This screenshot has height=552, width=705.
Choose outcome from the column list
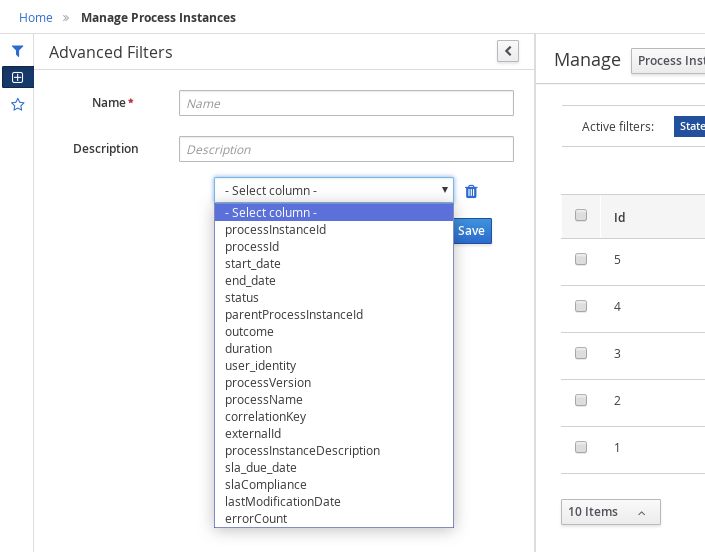[x=334, y=332]
